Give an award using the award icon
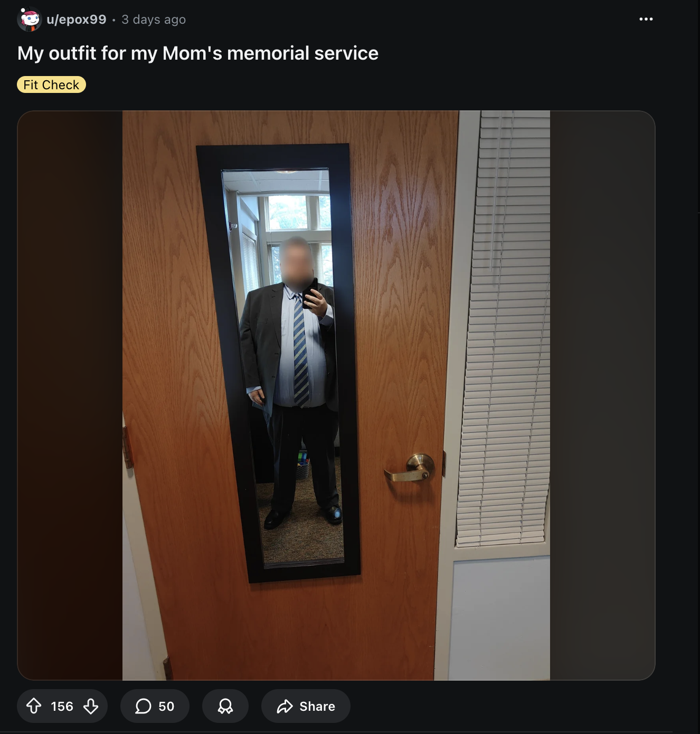Image resolution: width=700 pixels, height=734 pixels. (225, 706)
